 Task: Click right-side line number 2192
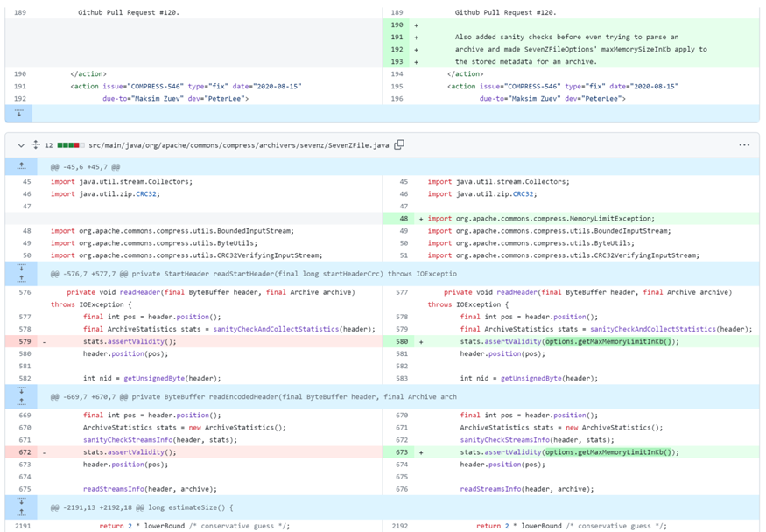point(400,526)
